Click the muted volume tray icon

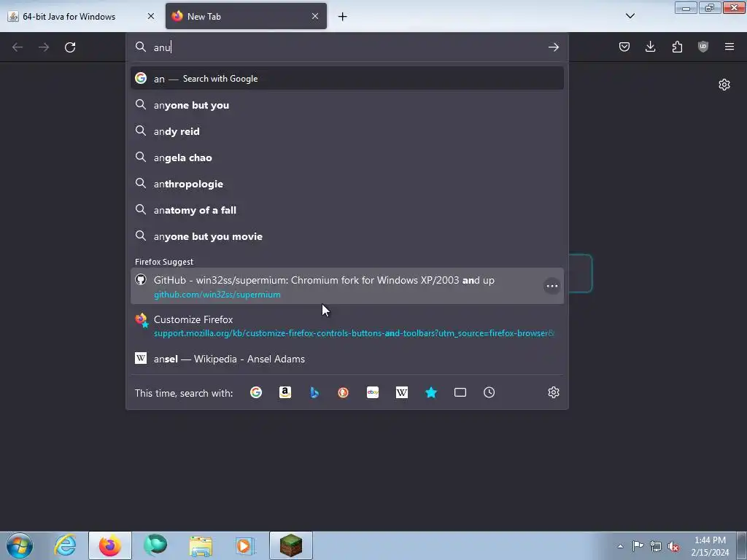tap(673, 546)
